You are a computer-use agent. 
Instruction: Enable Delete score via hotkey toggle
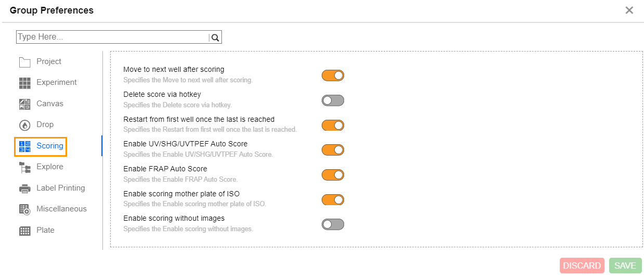coord(333,100)
